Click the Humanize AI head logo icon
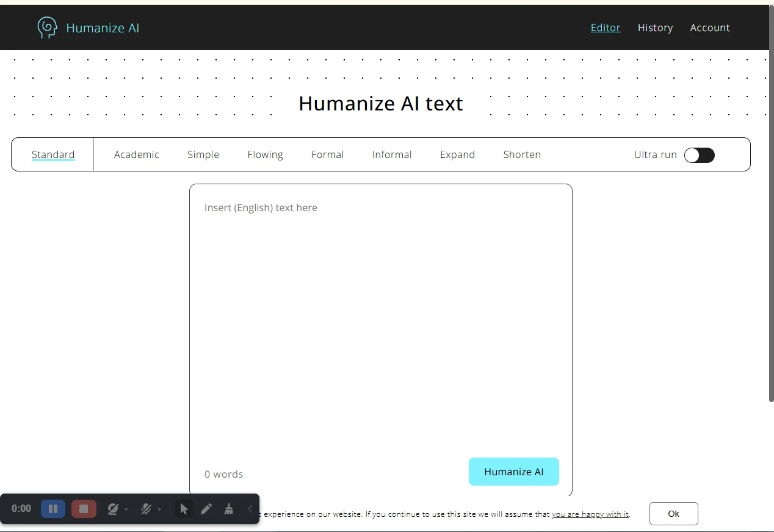774x532 pixels. tap(47, 27)
